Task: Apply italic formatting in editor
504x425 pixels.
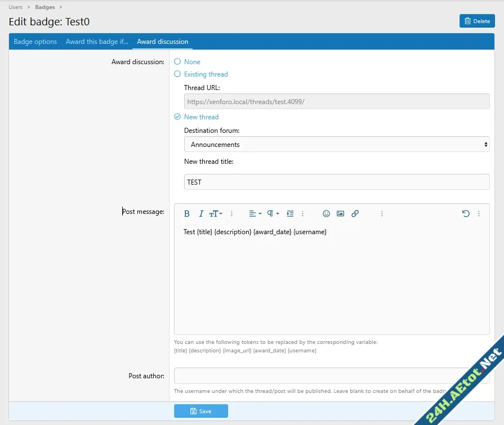Action: 201,214
